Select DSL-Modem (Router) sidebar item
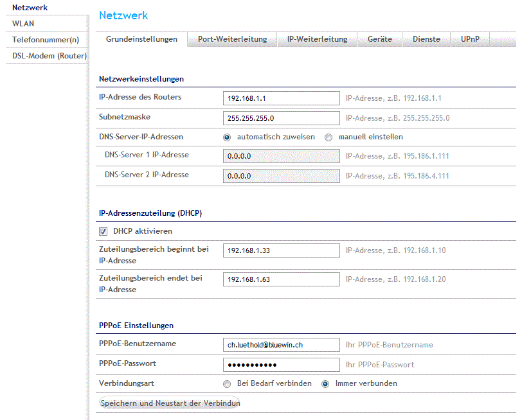 coord(49,56)
